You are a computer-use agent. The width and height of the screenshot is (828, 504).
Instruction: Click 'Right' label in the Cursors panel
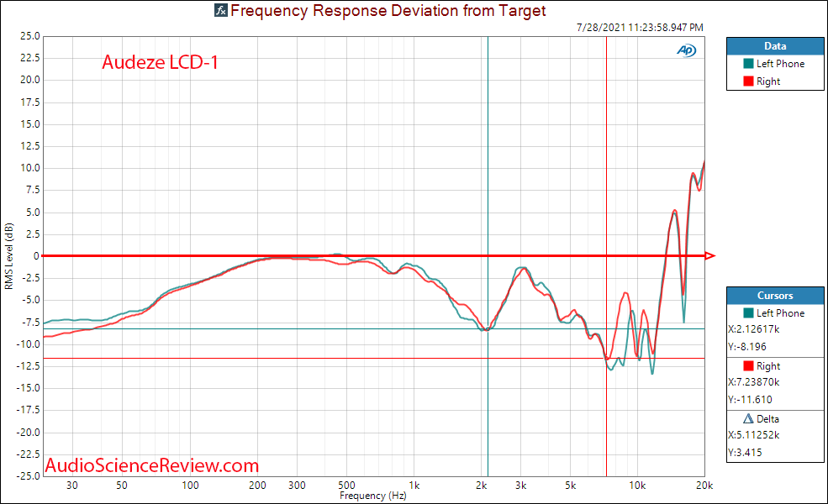(x=768, y=365)
